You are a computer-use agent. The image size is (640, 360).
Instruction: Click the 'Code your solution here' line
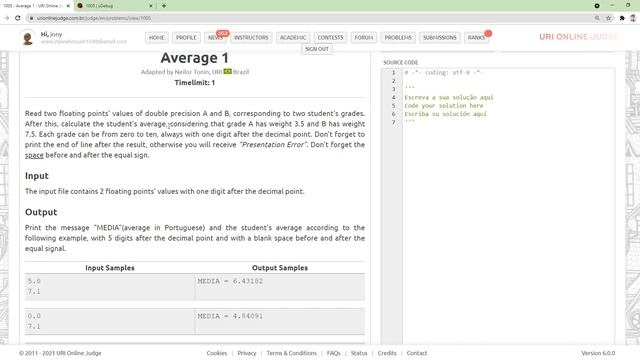coord(444,106)
